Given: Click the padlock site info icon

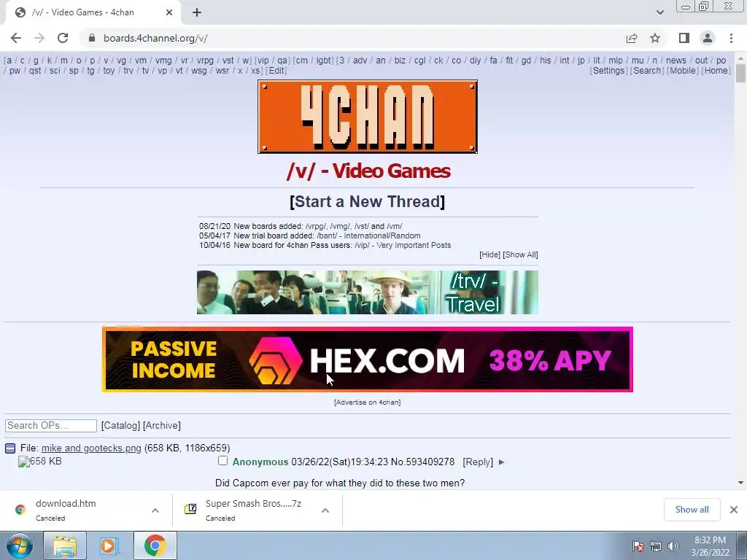Looking at the screenshot, I should point(92,38).
